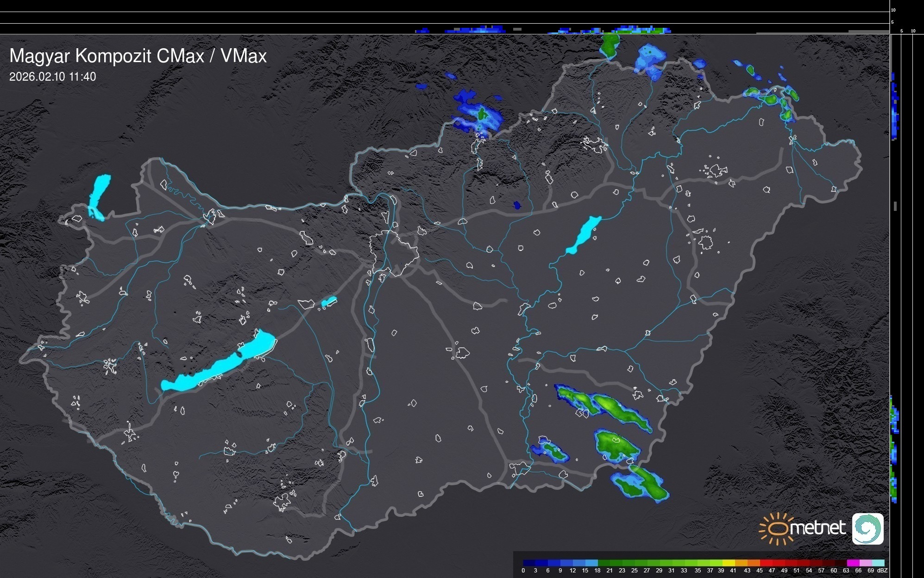Viewport: 924px width, 578px height.
Task: Click the teal swirl app icon
Action: click(867, 528)
